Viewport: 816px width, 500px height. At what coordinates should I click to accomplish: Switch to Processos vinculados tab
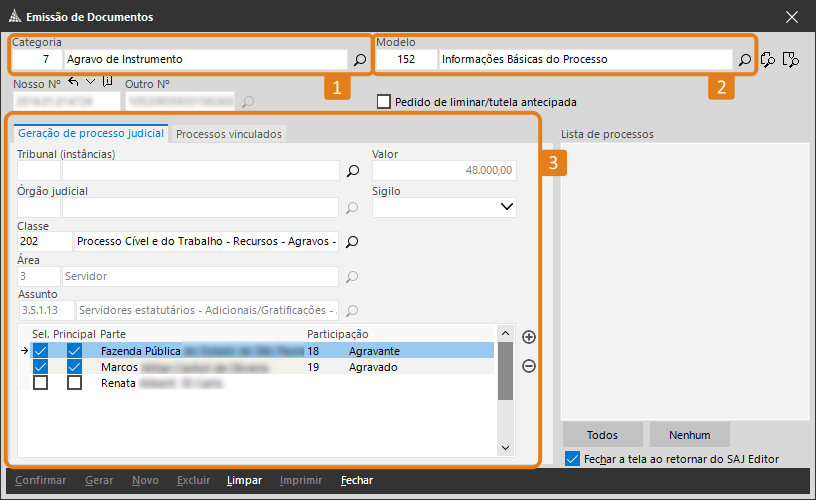click(x=229, y=134)
